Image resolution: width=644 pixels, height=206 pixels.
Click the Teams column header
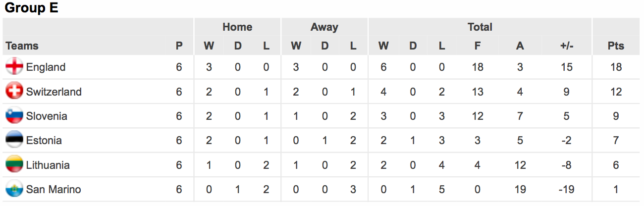22,46
